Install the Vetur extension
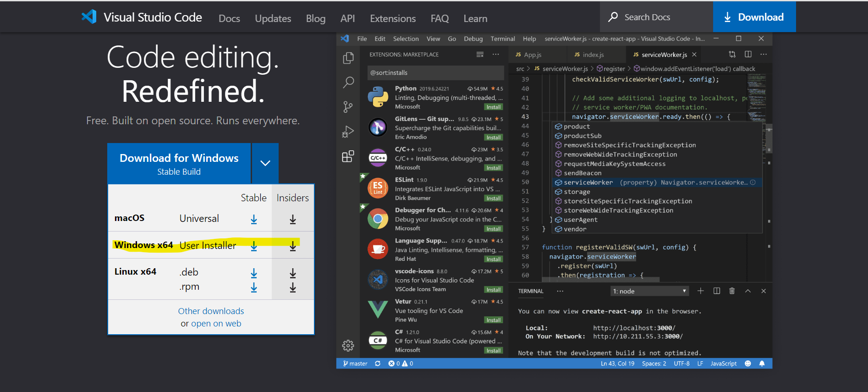868x392 pixels. point(494,320)
